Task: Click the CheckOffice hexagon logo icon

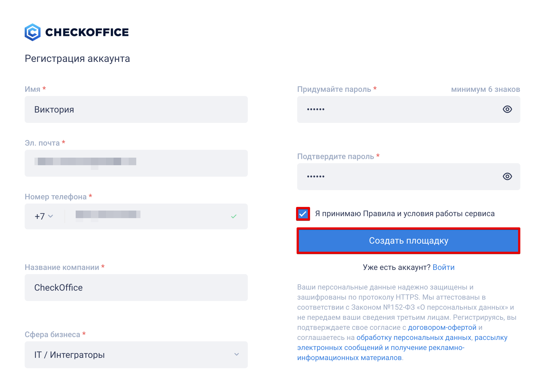Action: click(x=33, y=32)
